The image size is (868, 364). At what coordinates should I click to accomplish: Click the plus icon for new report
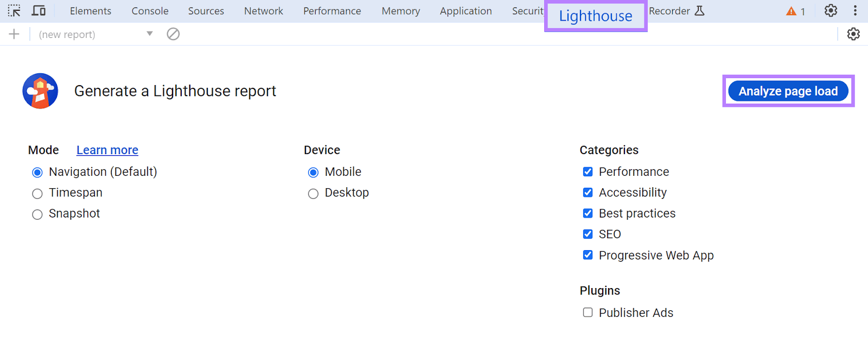[x=14, y=34]
